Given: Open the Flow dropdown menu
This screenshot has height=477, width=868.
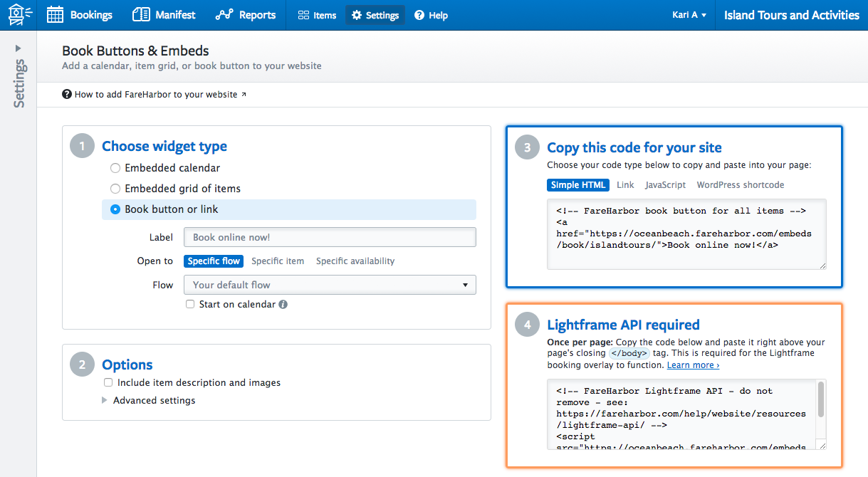Looking at the screenshot, I should pyautogui.click(x=330, y=285).
